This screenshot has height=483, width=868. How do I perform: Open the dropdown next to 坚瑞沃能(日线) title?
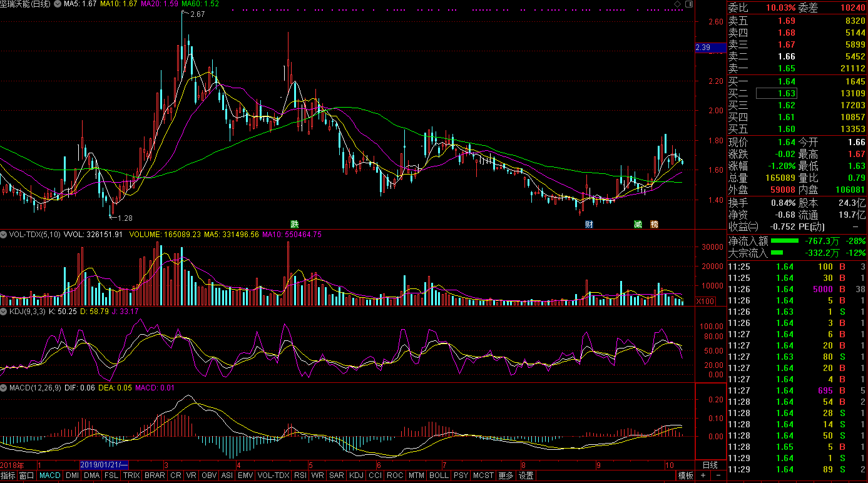pos(58,4)
